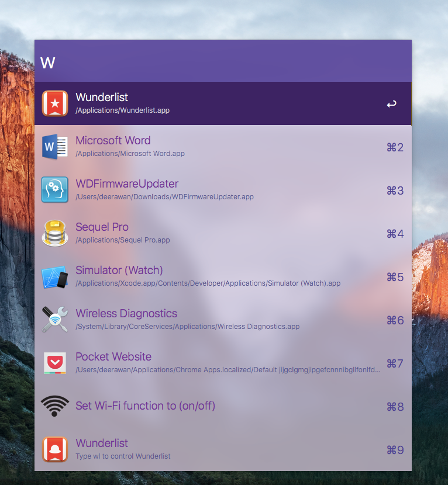Select Wunderlist 'Type wl to control' subtitle
The height and width of the screenshot is (485, 448).
(x=123, y=456)
